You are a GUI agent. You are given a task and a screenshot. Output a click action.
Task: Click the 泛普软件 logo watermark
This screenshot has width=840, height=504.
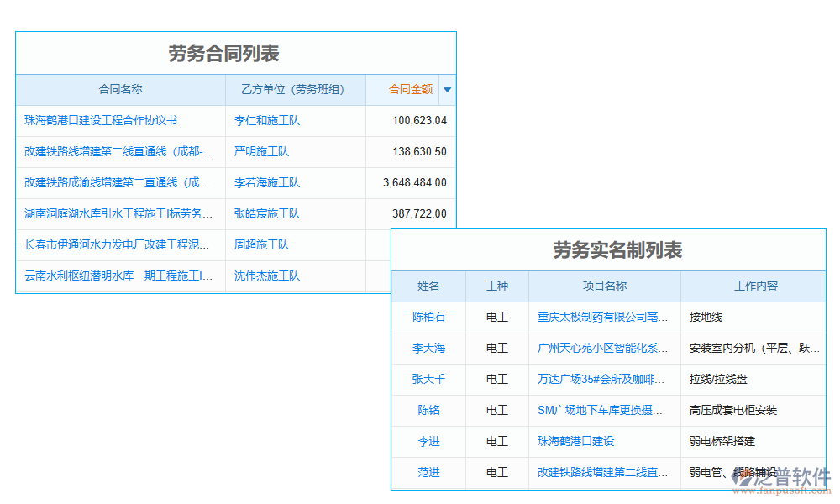(781, 480)
